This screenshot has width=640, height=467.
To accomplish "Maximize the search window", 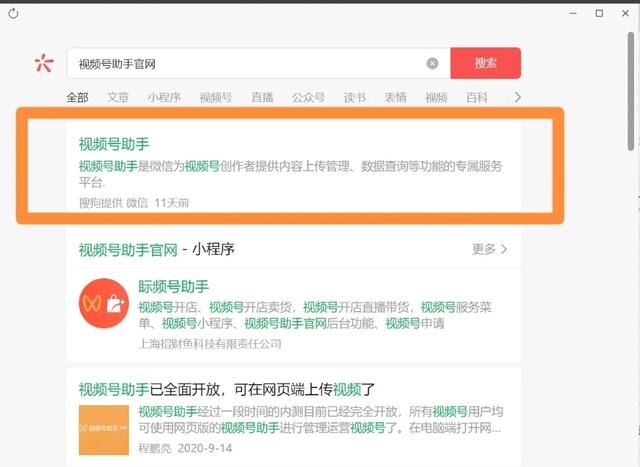I will (599, 13).
